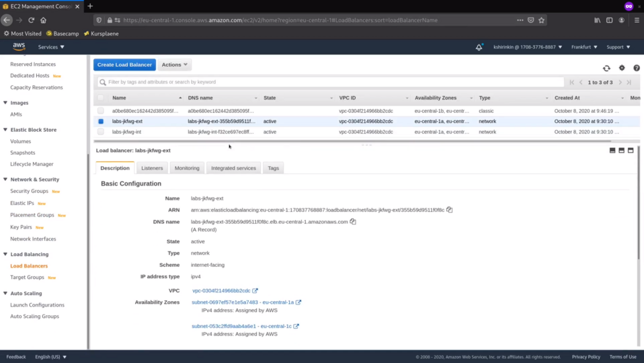644x363 pixels.
Task: Select the labs-jkfwg-int row checkbox
Action: (101, 132)
